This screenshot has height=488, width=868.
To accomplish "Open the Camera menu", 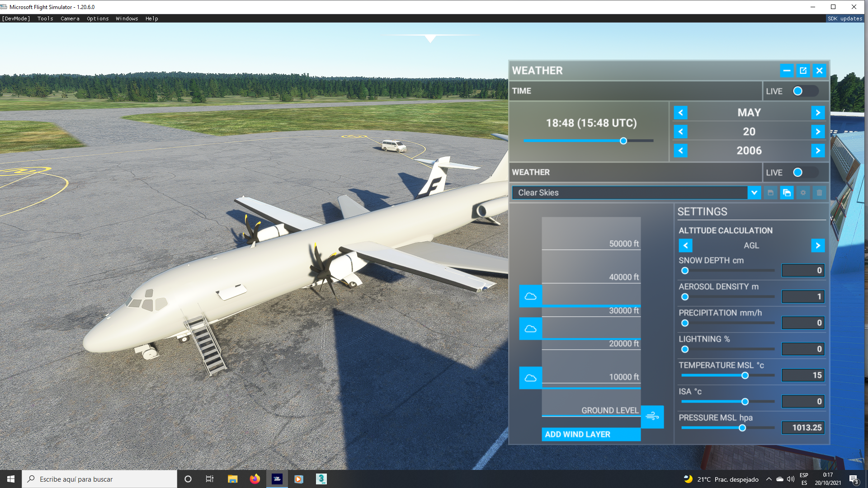I will click(70, 19).
